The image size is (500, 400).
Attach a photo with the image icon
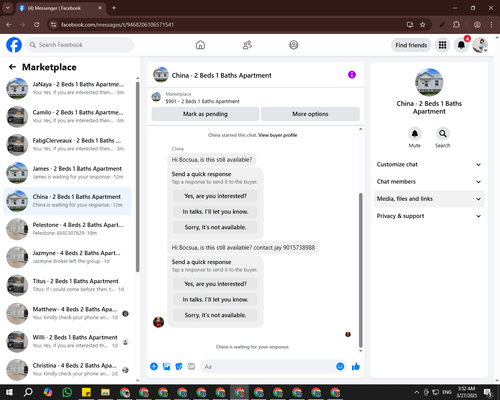166,367
